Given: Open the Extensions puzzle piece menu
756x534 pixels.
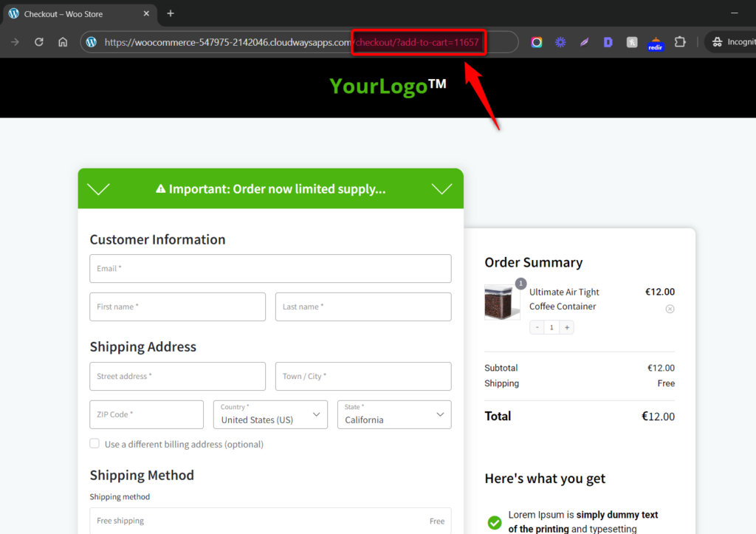Looking at the screenshot, I should 680,42.
